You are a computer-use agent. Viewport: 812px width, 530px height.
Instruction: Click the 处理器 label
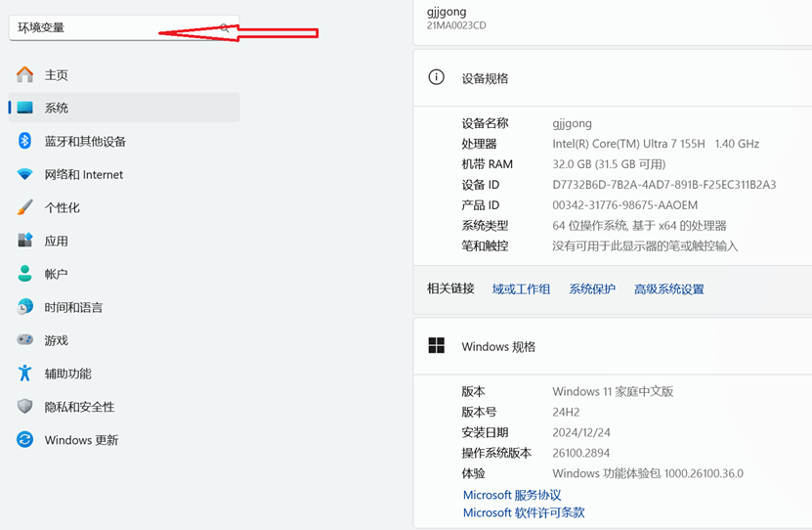(479, 144)
